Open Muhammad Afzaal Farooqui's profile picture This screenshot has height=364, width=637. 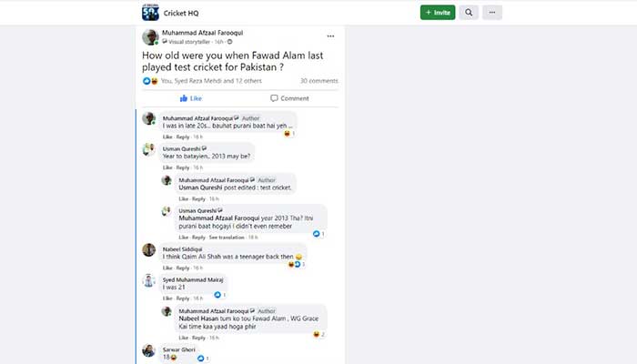(151, 36)
